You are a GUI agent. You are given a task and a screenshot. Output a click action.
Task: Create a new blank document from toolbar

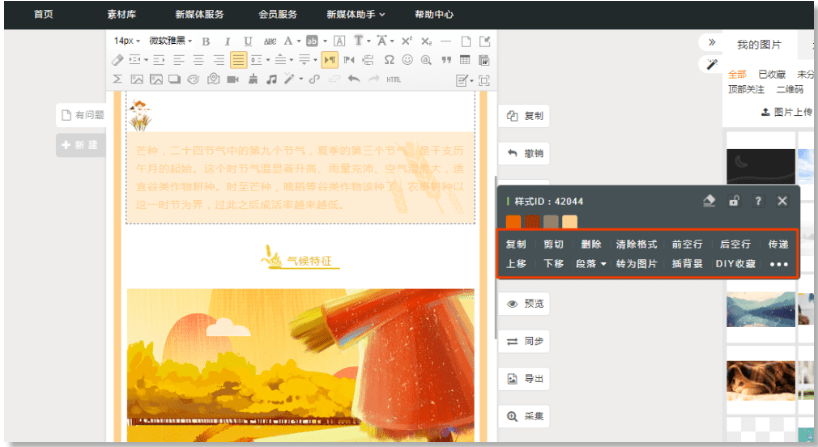(x=466, y=41)
